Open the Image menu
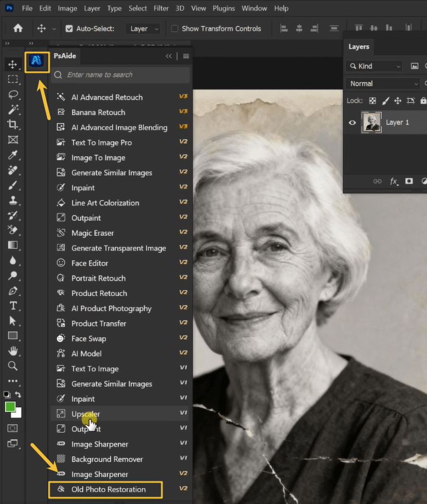The height and width of the screenshot is (504, 427). [67, 8]
